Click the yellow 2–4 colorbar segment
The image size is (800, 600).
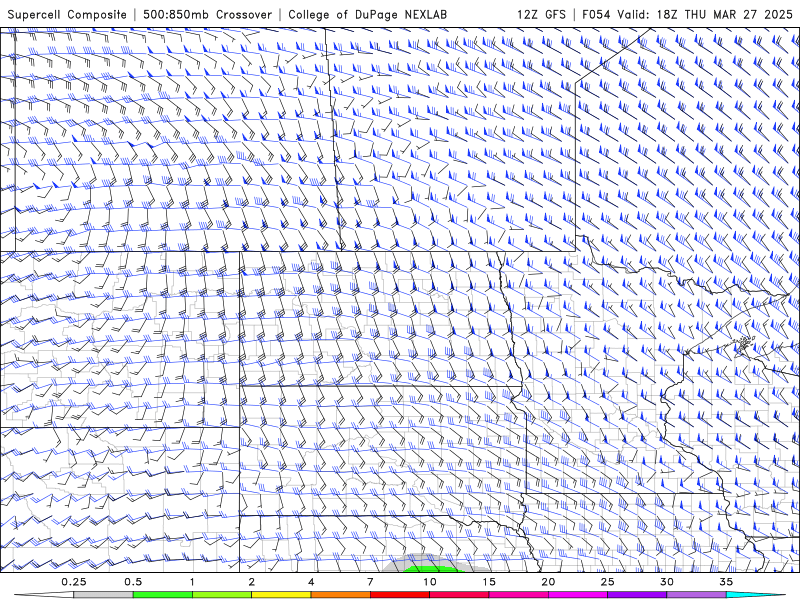click(281, 595)
